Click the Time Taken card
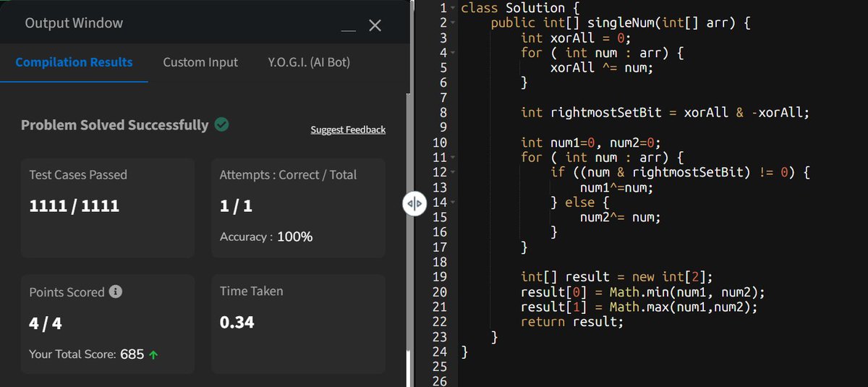868x387 pixels. (298, 324)
